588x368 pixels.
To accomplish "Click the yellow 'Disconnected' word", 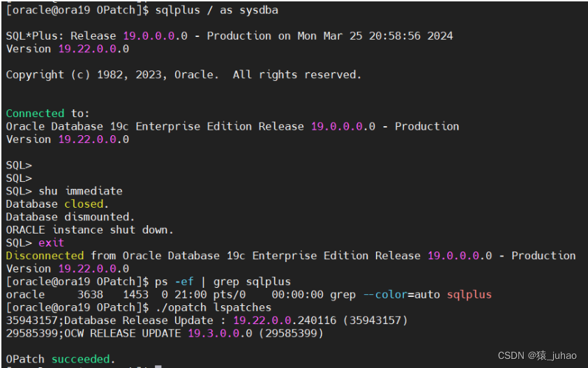I will 45,256.
